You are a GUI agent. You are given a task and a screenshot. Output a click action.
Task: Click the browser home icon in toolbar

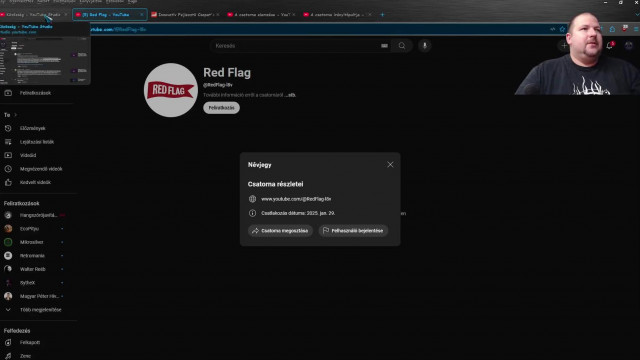tap(612, 29)
